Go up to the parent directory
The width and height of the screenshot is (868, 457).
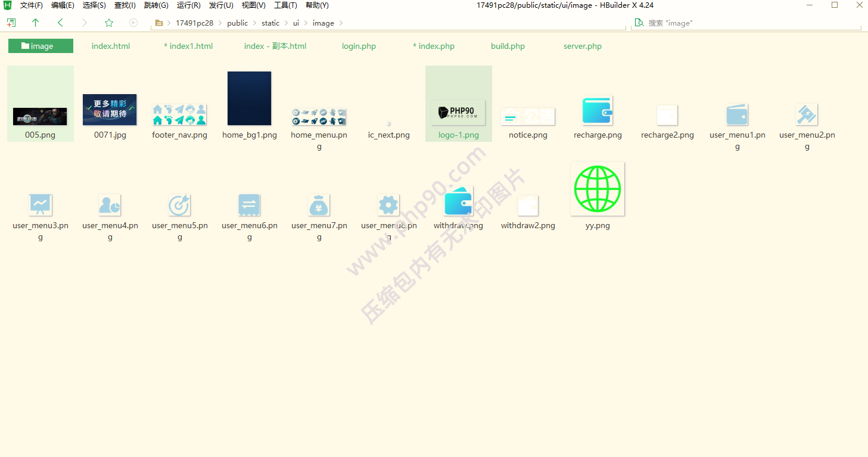(35, 23)
